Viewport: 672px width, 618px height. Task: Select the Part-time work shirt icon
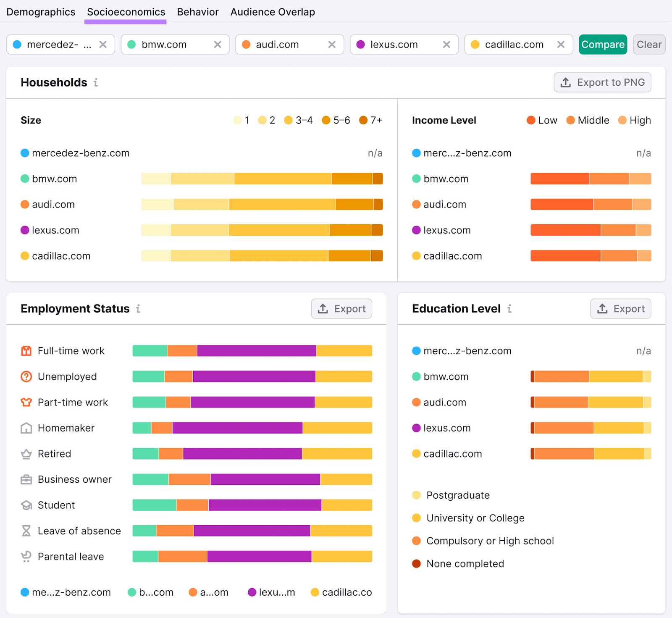pyautogui.click(x=26, y=402)
